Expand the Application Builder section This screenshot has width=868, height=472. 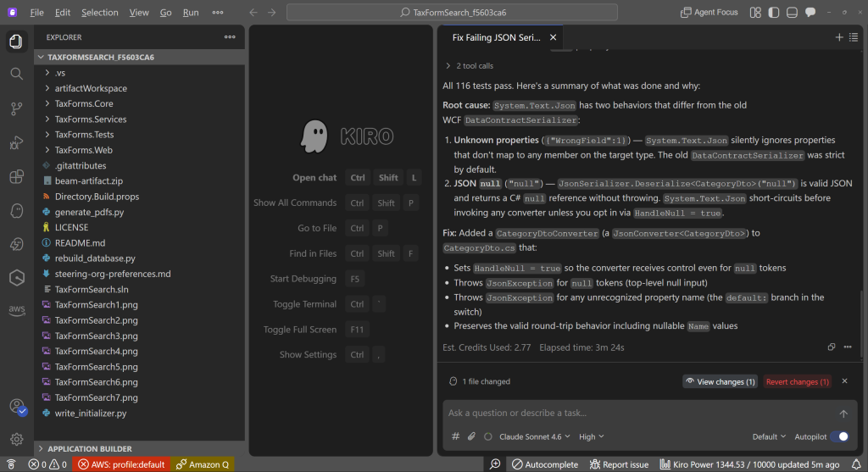[140, 449]
